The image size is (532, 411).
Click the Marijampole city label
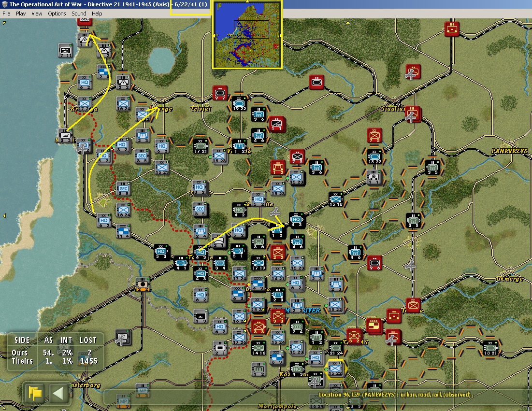pos(277,406)
